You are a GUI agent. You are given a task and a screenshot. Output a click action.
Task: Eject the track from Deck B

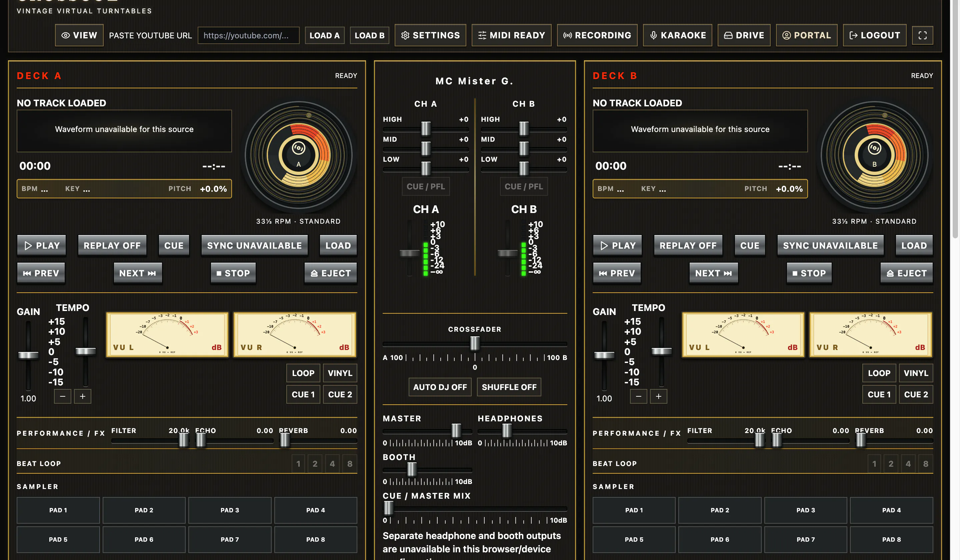point(906,273)
